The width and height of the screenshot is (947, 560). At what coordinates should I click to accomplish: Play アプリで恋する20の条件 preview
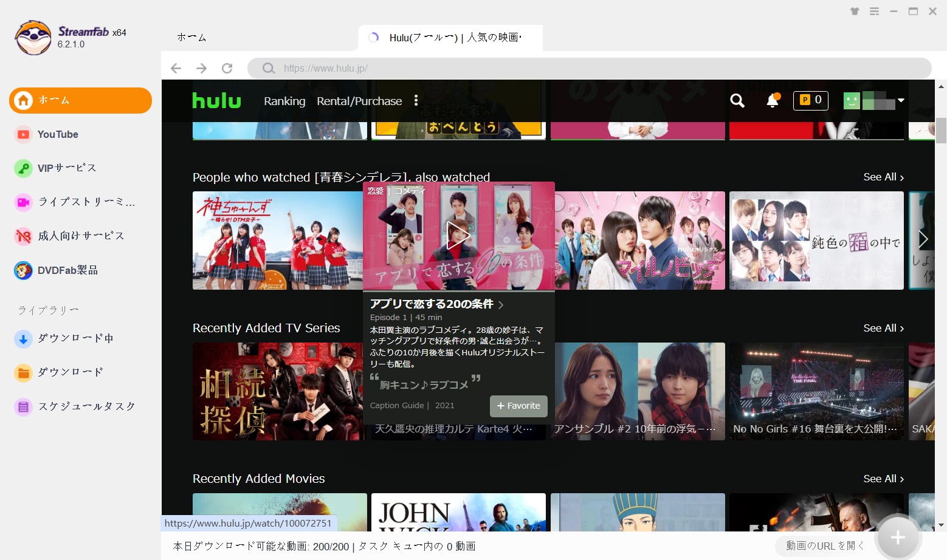(458, 236)
